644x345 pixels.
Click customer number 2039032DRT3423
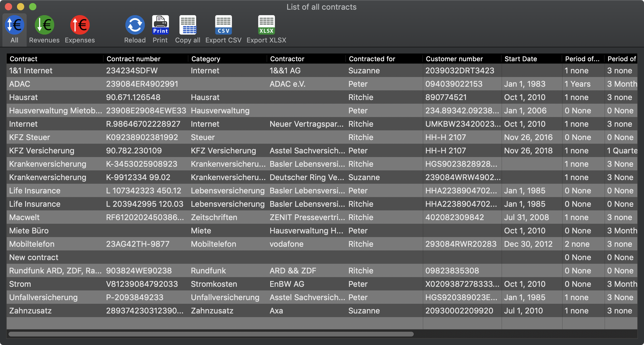460,71
